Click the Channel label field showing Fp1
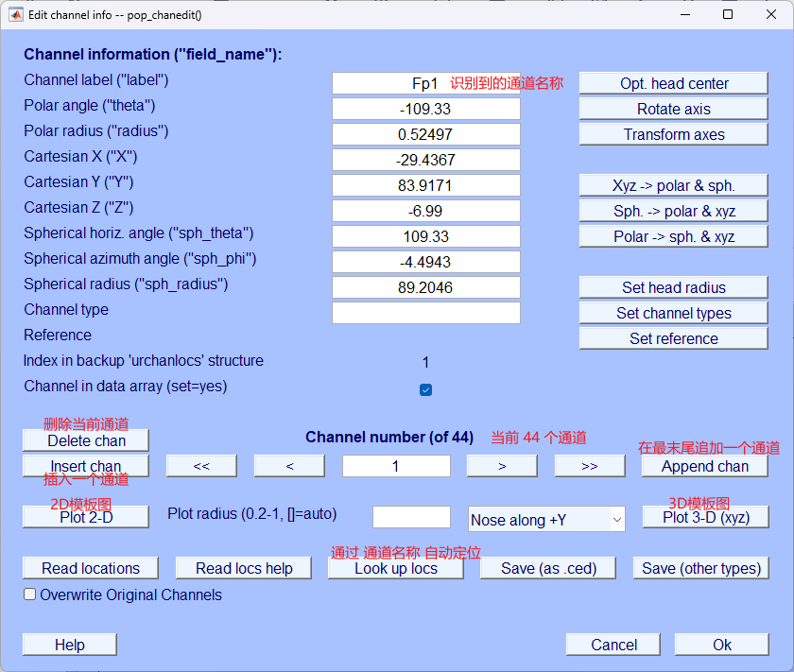This screenshot has height=672, width=794. (426, 83)
